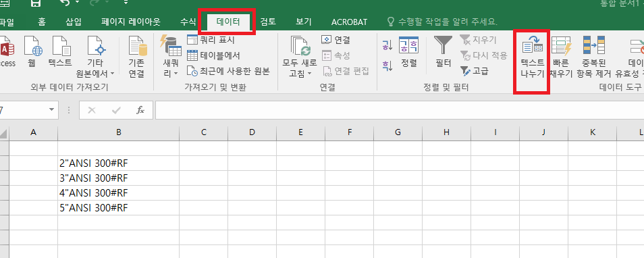Open the ACROBAT tab

pos(349,22)
